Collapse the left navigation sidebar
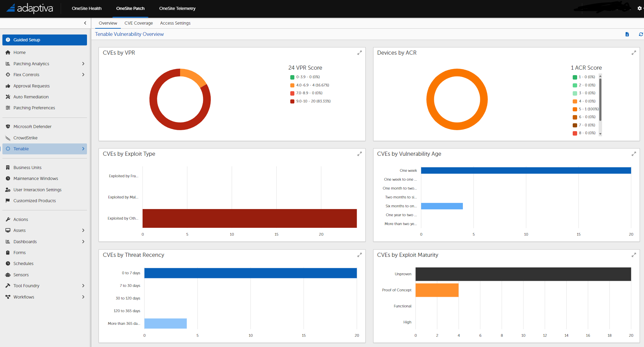This screenshot has height=347, width=644. pos(85,23)
